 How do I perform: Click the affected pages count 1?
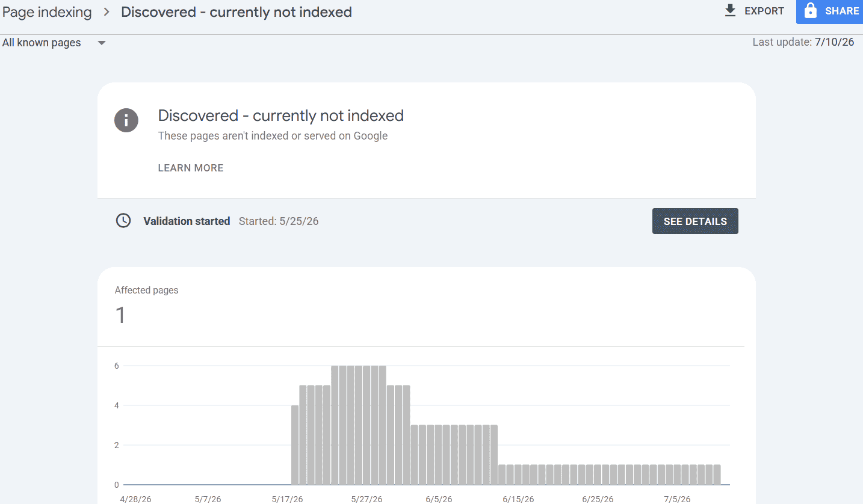[x=120, y=315]
